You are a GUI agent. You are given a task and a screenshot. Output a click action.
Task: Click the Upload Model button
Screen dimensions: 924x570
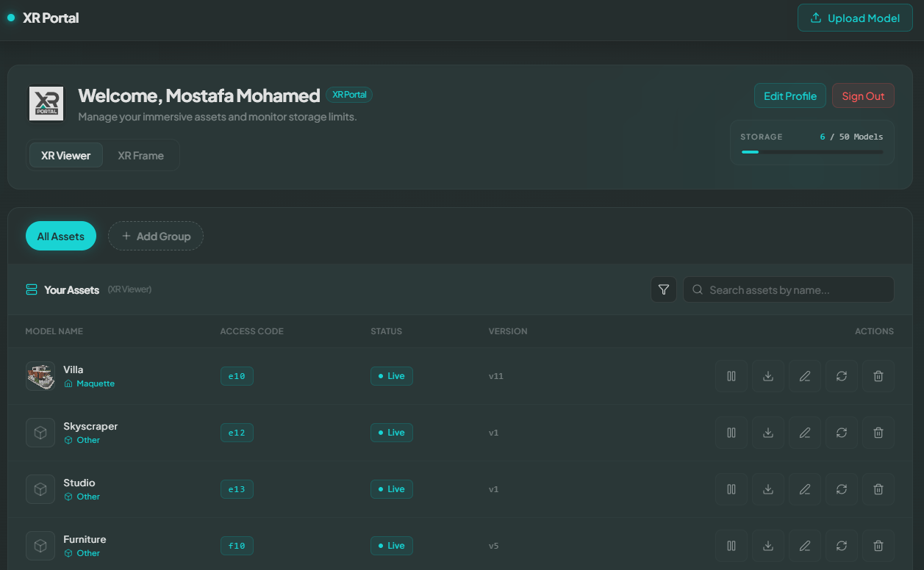[856, 18]
